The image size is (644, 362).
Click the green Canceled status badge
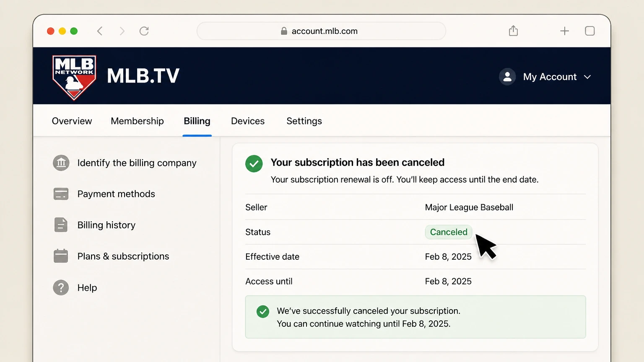coord(449,232)
